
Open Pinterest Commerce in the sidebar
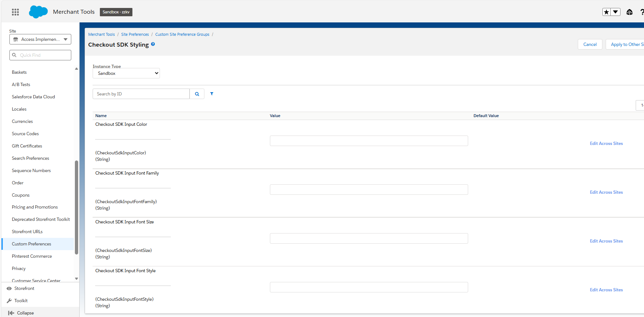click(x=32, y=256)
